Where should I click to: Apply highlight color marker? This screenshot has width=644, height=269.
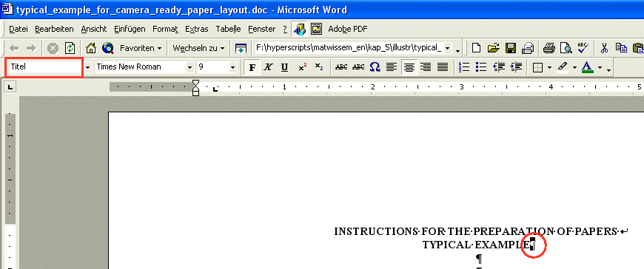pyautogui.click(x=563, y=67)
